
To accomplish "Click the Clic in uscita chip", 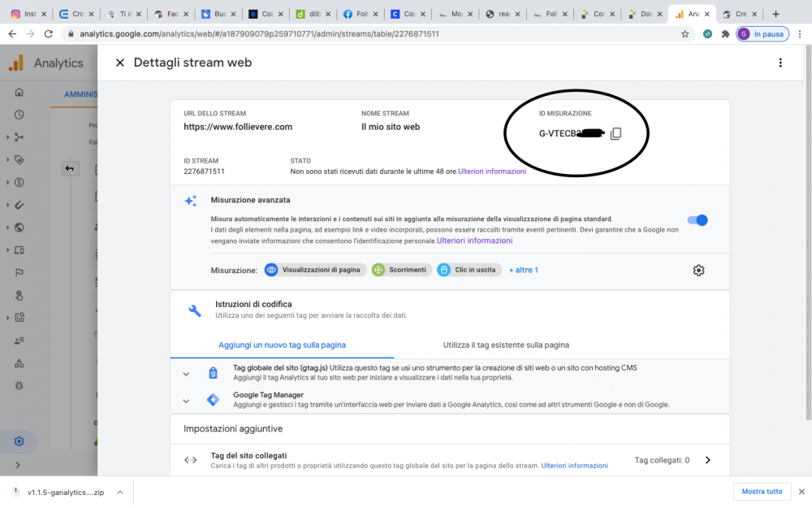I will 469,270.
